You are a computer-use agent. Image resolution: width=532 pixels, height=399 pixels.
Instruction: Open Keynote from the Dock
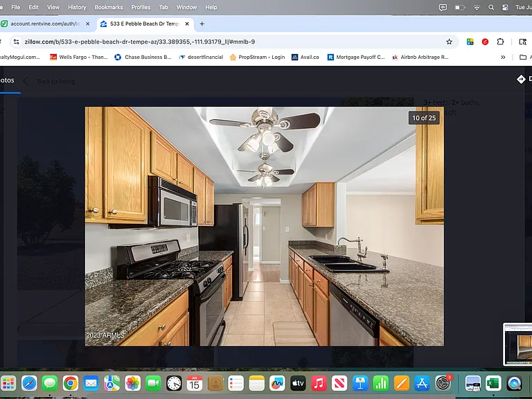point(360,383)
